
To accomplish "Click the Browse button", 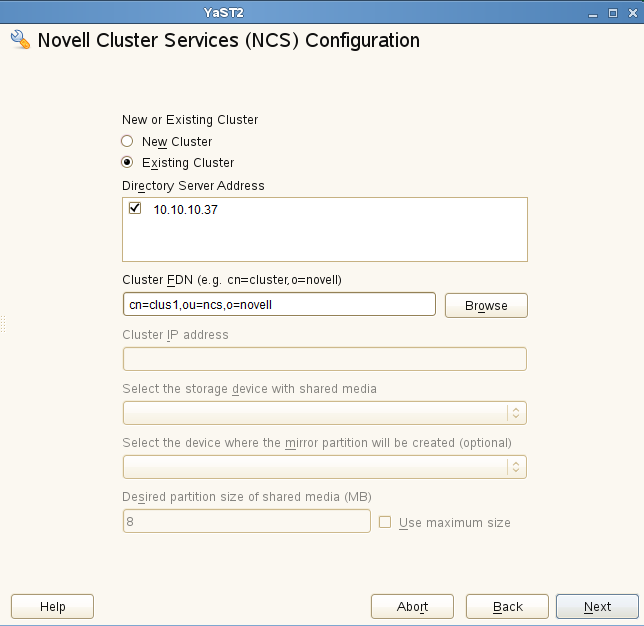I will tap(486, 305).
